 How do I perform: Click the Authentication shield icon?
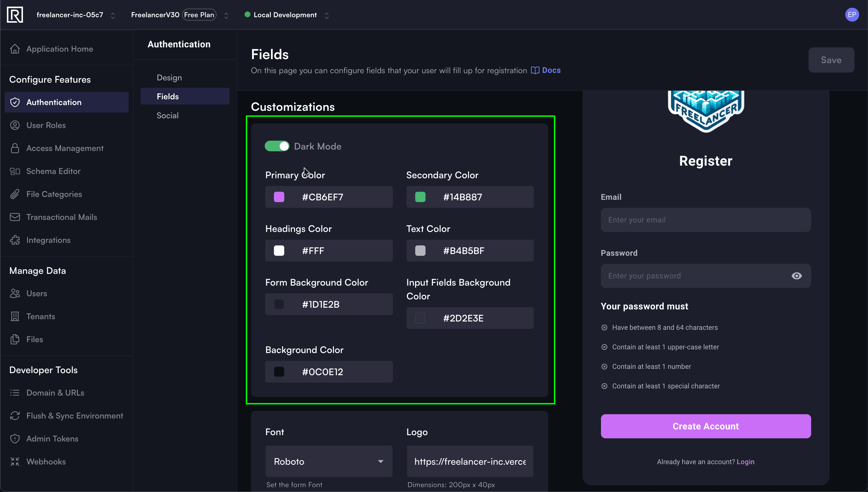(x=15, y=102)
